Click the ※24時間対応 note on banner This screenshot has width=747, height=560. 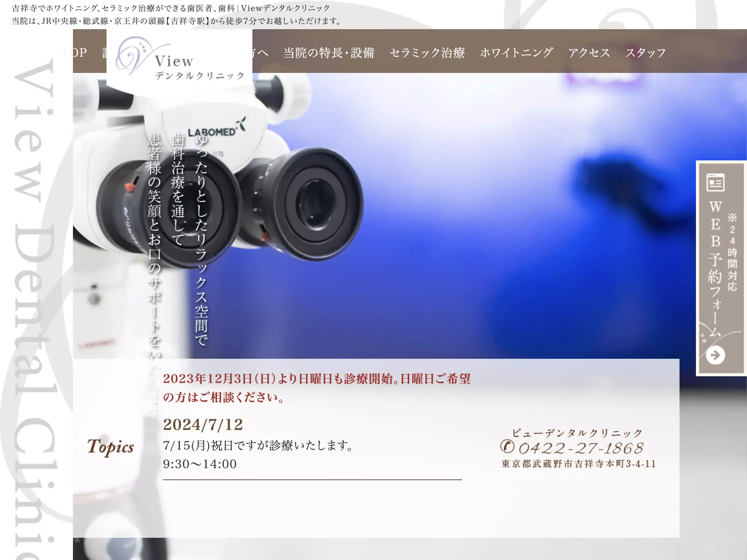(732, 252)
